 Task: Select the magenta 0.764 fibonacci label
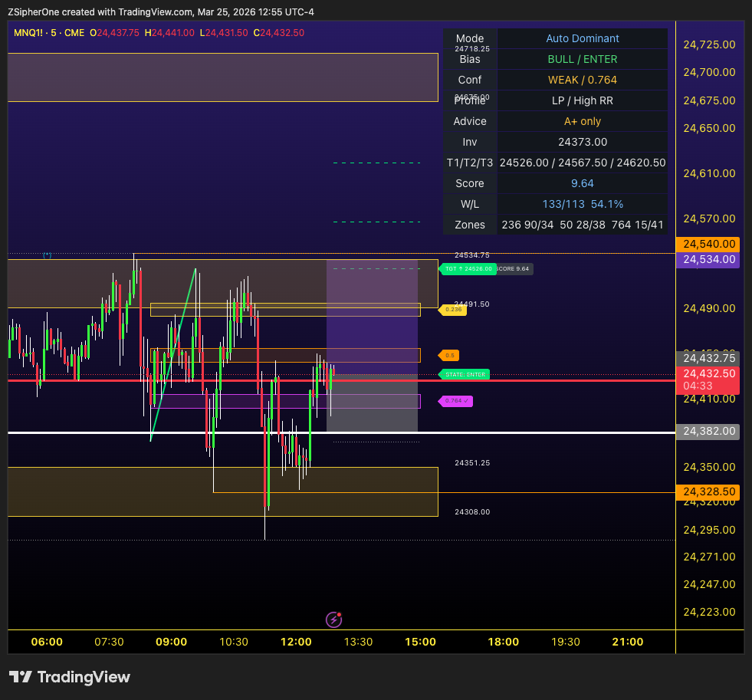tap(455, 401)
